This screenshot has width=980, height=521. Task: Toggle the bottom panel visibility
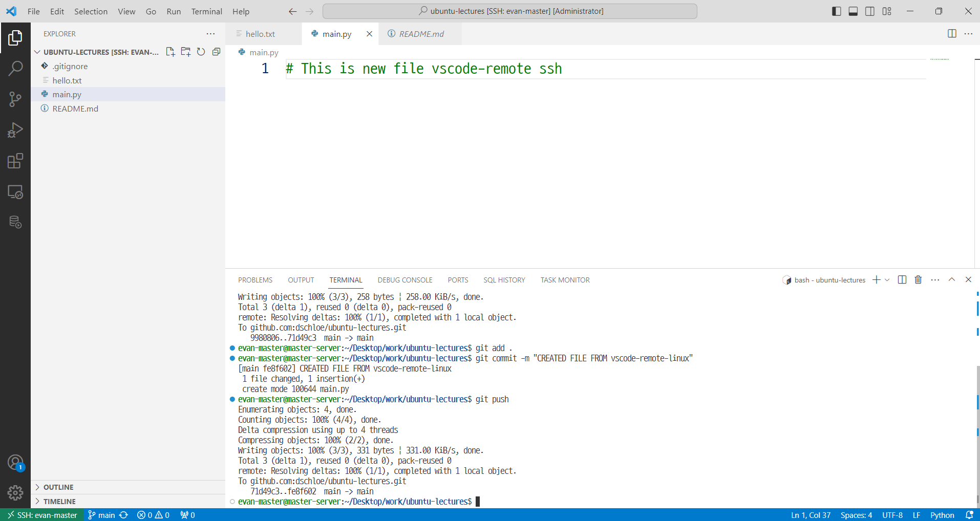pyautogui.click(x=853, y=11)
